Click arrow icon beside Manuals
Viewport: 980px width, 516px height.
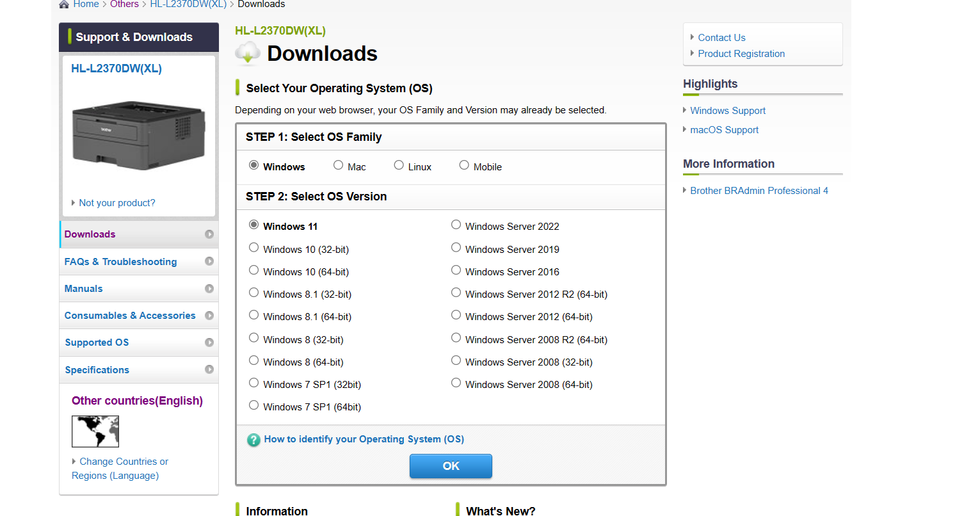coord(209,289)
